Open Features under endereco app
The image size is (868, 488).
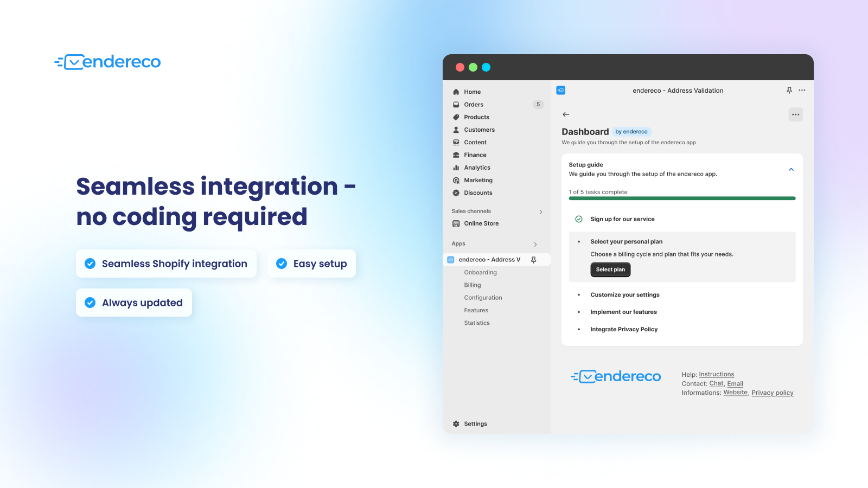tap(476, 310)
